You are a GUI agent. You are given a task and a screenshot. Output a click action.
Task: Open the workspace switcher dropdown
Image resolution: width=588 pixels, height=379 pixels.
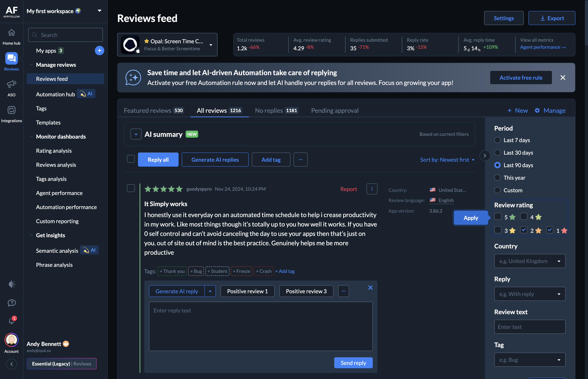(x=100, y=11)
